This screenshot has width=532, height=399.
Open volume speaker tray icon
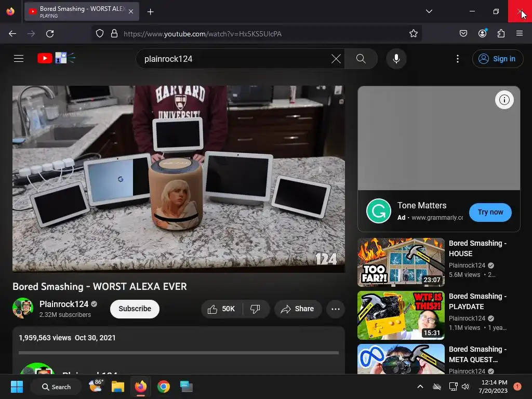[465, 387]
